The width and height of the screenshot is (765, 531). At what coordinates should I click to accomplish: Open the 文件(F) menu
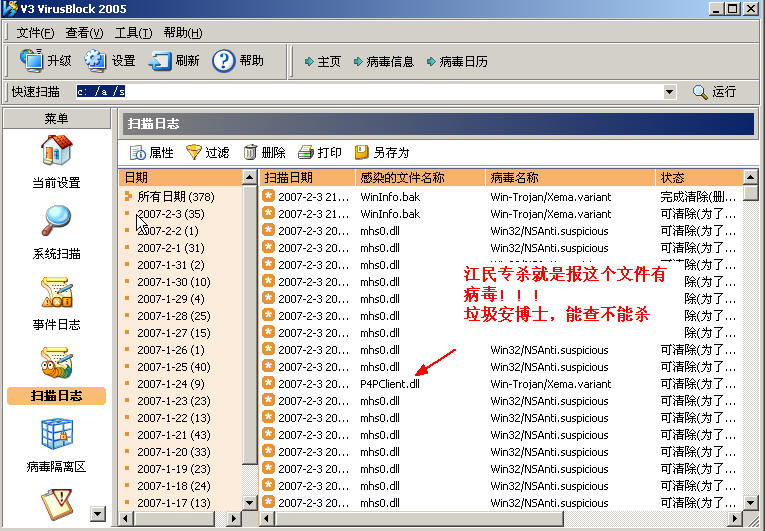click(x=35, y=33)
